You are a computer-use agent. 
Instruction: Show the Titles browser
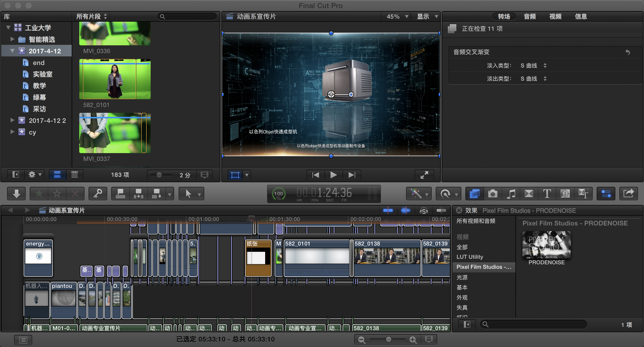pyautogui.click(x=547, y=194)
